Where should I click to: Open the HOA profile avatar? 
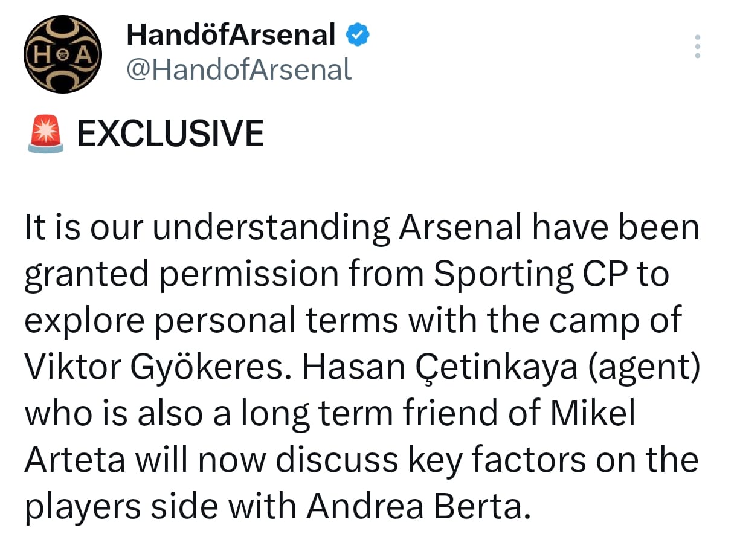coord(62,54)
